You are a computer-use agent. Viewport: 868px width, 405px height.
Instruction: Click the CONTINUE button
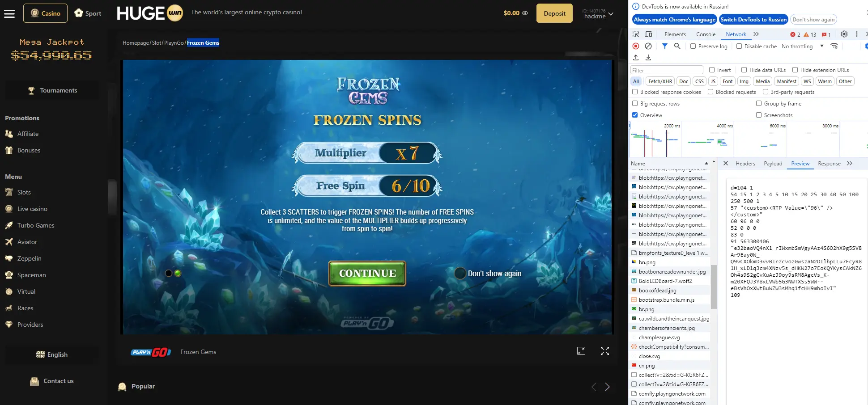coord(367,273)
